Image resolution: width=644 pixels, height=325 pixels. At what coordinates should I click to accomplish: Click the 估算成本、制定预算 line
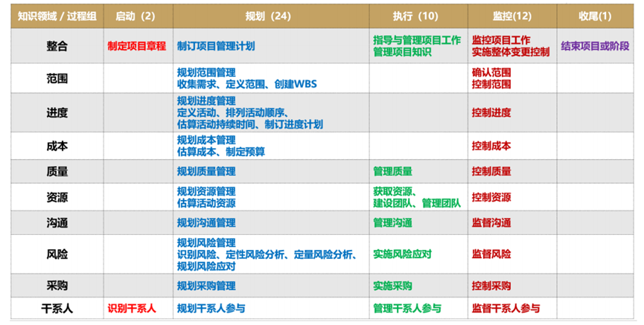click(221, 152)
